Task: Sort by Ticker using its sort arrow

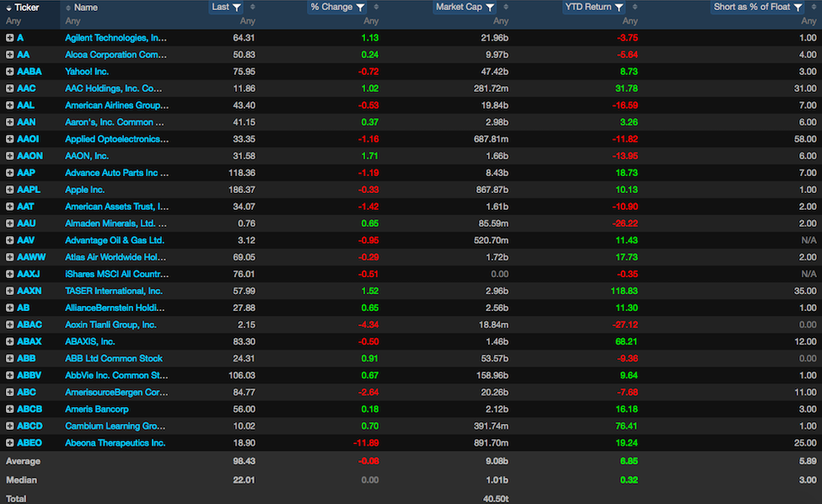Action: pyautogui.click(x=9, y=8)
